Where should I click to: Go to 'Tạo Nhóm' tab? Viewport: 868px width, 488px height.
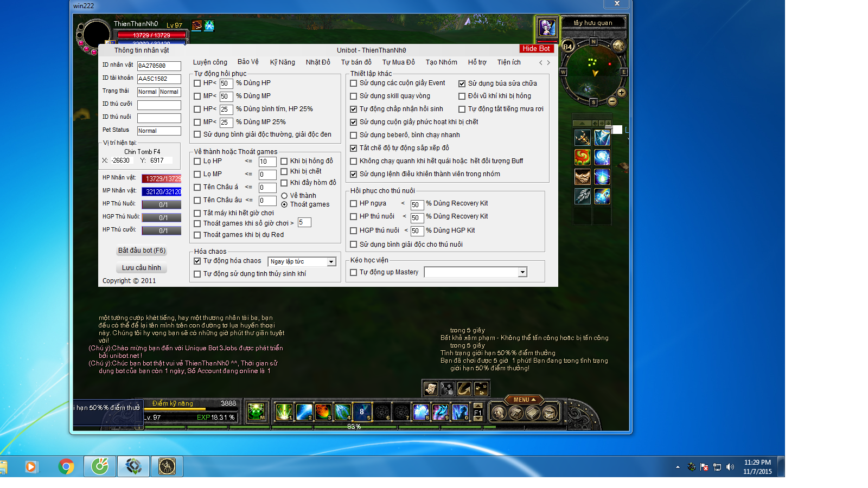(x=442, y=62)
